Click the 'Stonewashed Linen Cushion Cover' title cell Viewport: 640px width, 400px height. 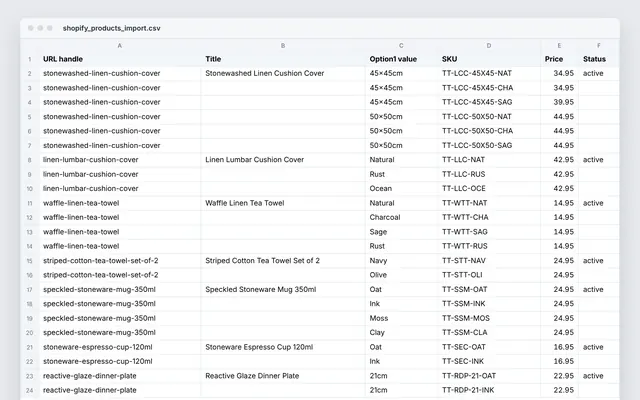coord(283,73)
